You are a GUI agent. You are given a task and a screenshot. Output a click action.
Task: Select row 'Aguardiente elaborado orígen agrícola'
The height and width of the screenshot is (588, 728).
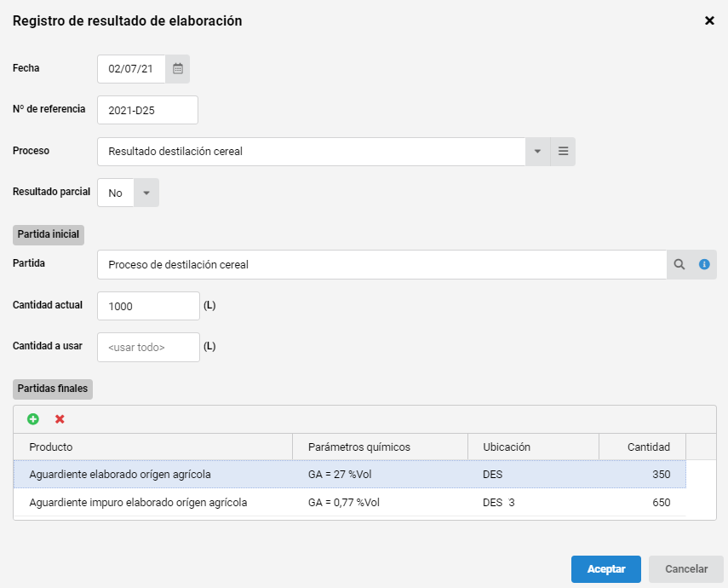point(350,474)
